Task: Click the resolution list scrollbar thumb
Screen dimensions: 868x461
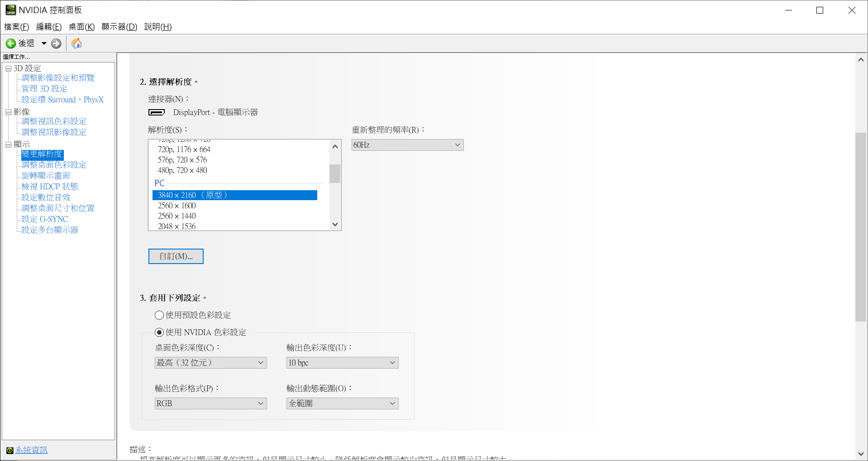Action: coord(335,173)
